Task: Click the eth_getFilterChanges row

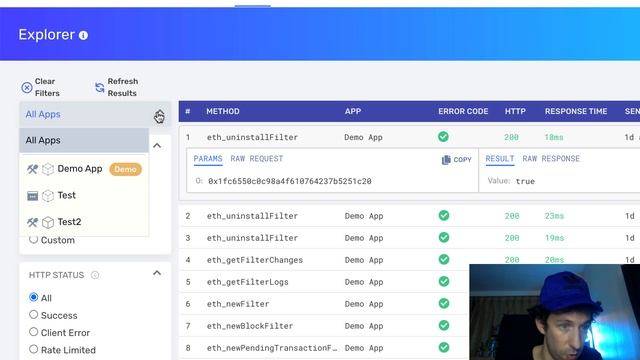Action: tap(409, 260)
